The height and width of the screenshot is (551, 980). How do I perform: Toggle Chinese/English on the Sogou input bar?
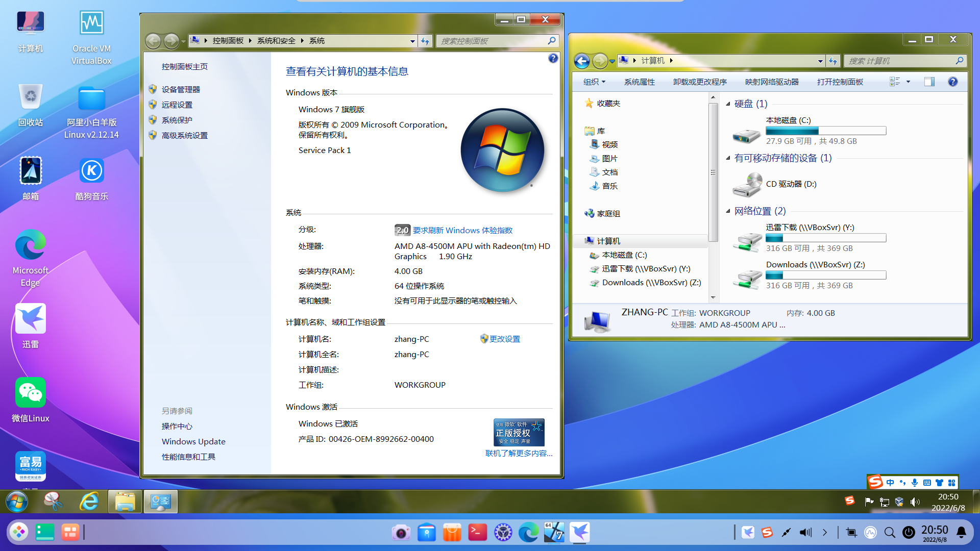pyautogui.click(x=890, y=482)
